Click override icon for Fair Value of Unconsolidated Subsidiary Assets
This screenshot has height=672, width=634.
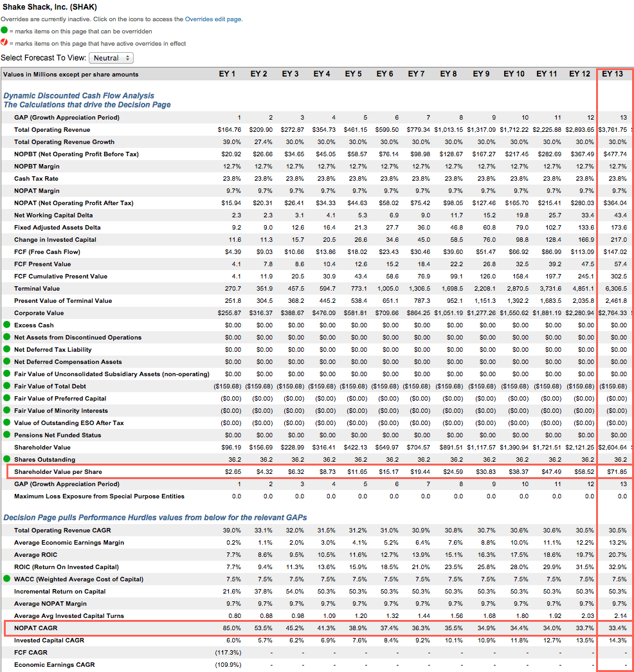pyautogui.click(x=7, y=373)
